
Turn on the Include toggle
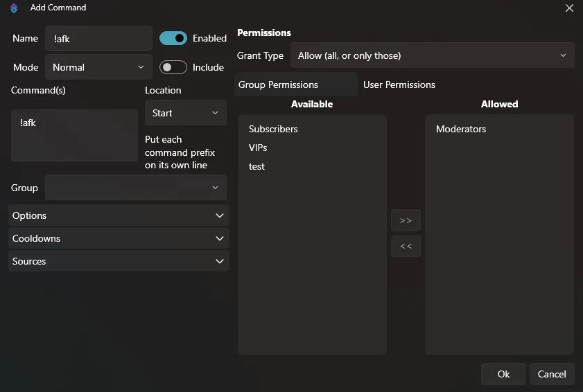click(173, 67)
